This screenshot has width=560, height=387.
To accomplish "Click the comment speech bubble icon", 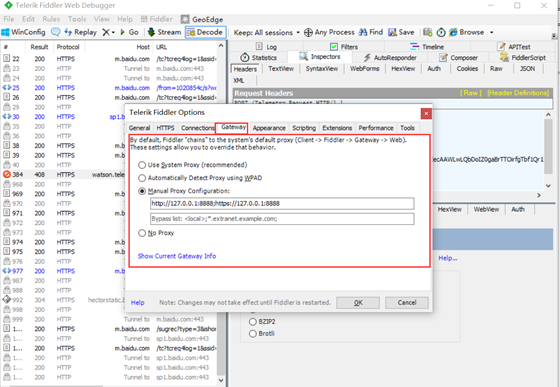I will point(56,32).
